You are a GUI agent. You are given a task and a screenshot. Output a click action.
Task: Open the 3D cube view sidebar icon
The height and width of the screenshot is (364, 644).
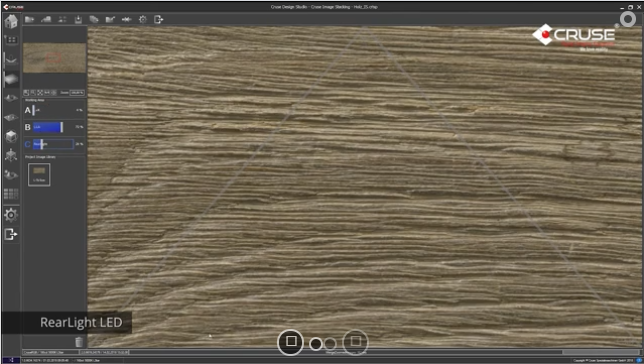(11, 136)
